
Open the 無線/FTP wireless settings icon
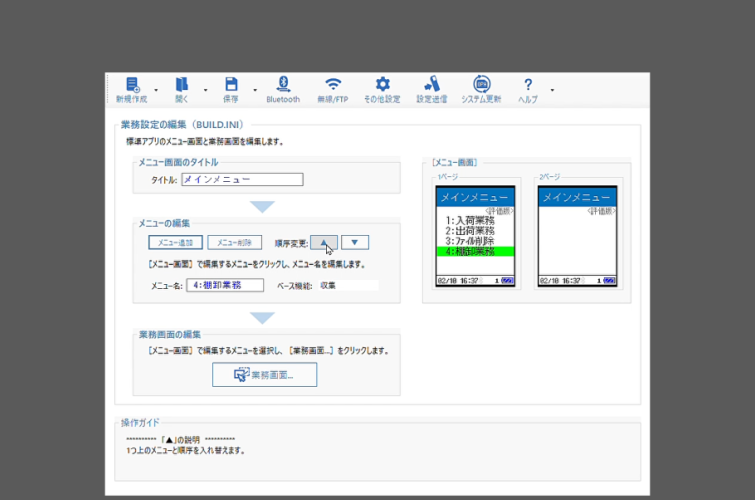(x=333, y=86)
